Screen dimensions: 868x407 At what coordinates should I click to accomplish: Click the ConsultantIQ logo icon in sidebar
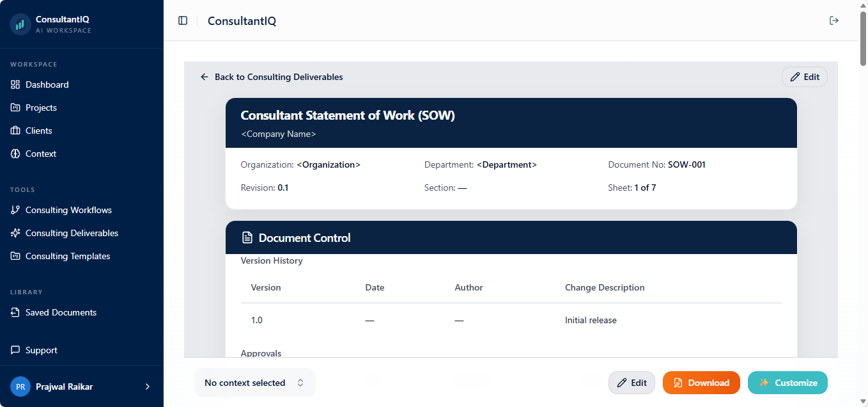(20, 24)
